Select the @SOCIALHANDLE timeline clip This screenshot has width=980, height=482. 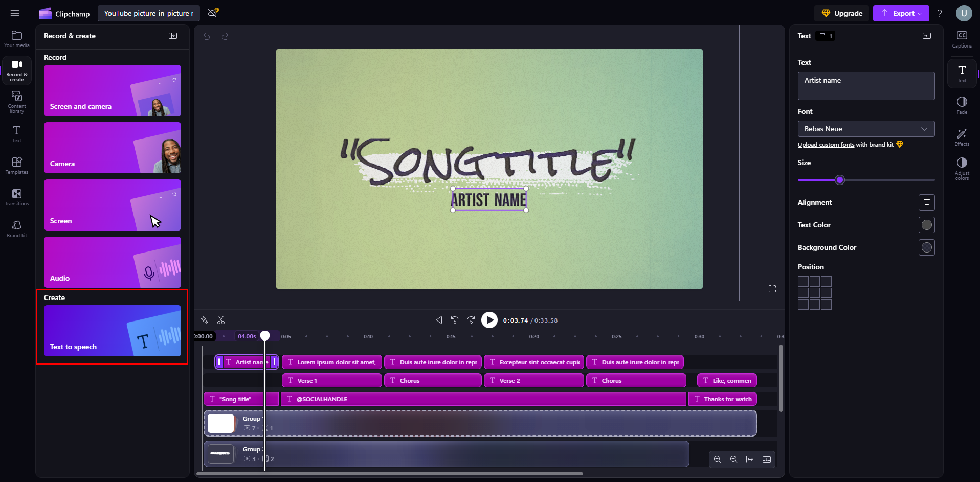pyautogui.click(x=483, y=399)
